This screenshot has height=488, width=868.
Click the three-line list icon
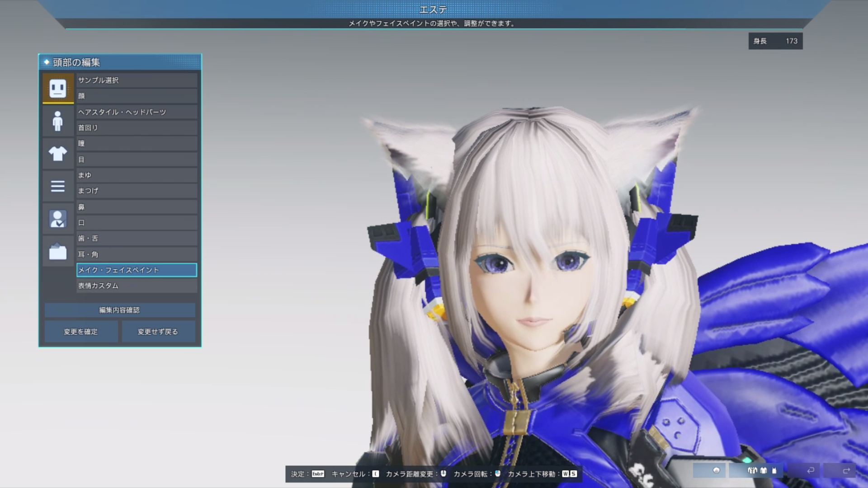point(58,186)
